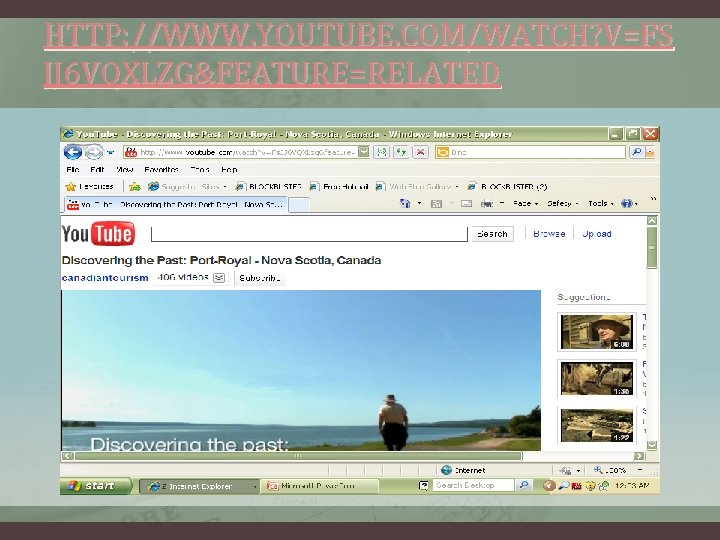Click the Refresh page icon
The width and height of the screenshot is (720, 540).
[x=401, y=152]
